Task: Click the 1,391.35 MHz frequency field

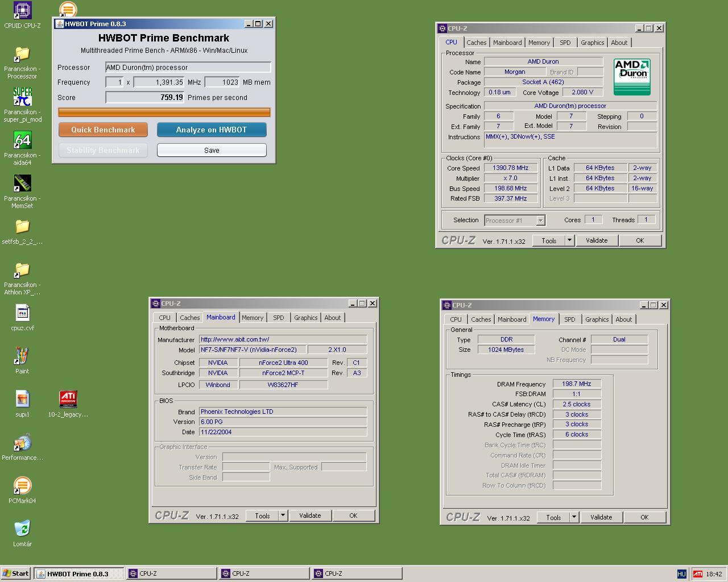Action: (x=159, y=82)
